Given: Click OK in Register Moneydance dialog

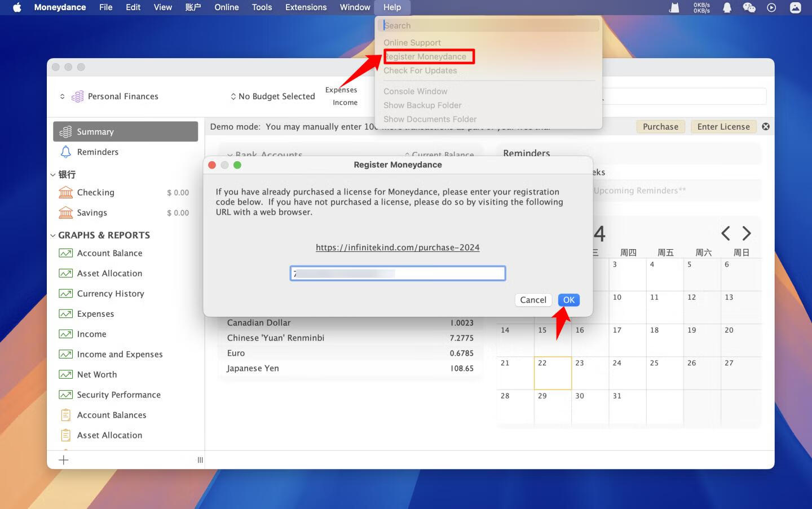Looking at the screenshot, I should point(569,300).
